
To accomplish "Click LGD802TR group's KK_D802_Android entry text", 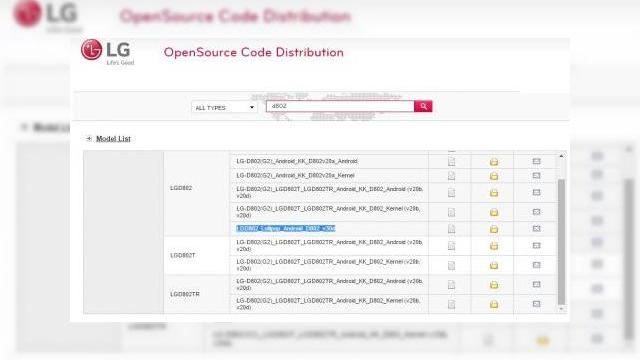I will [x=329, y=284].
